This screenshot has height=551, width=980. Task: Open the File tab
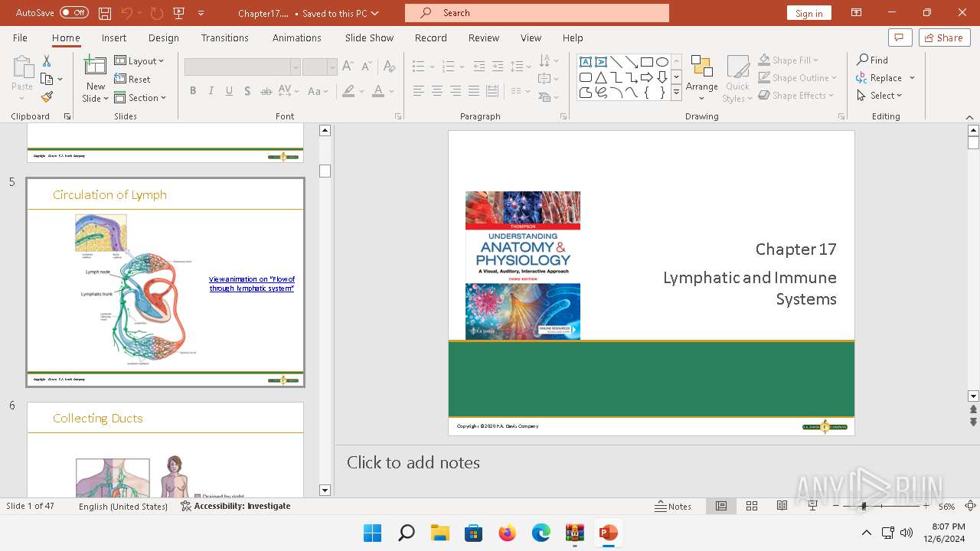point(20,37)
